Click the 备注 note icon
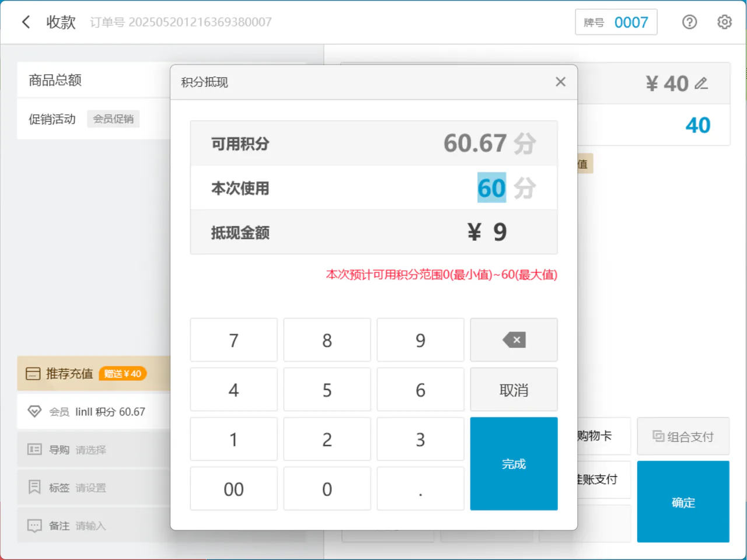 click(x=34, y=526)
